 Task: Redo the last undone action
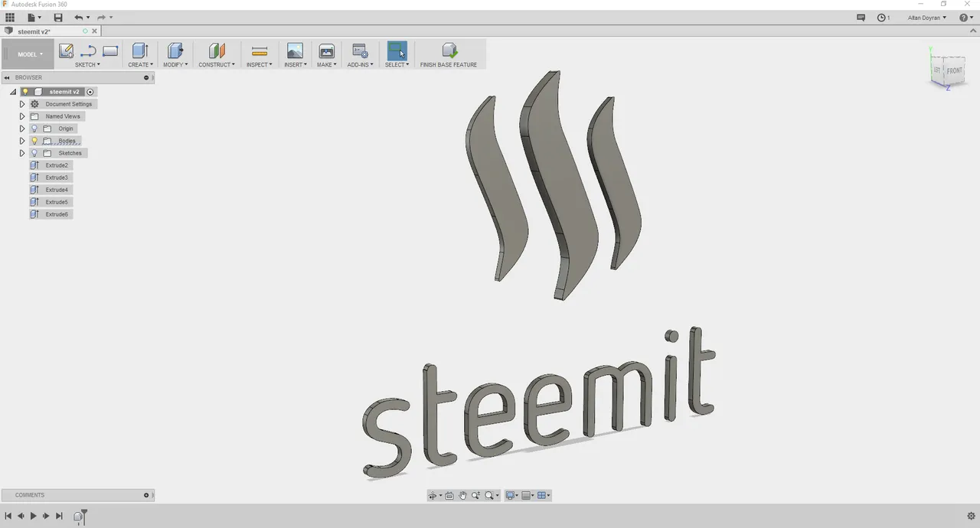point(100,17)
